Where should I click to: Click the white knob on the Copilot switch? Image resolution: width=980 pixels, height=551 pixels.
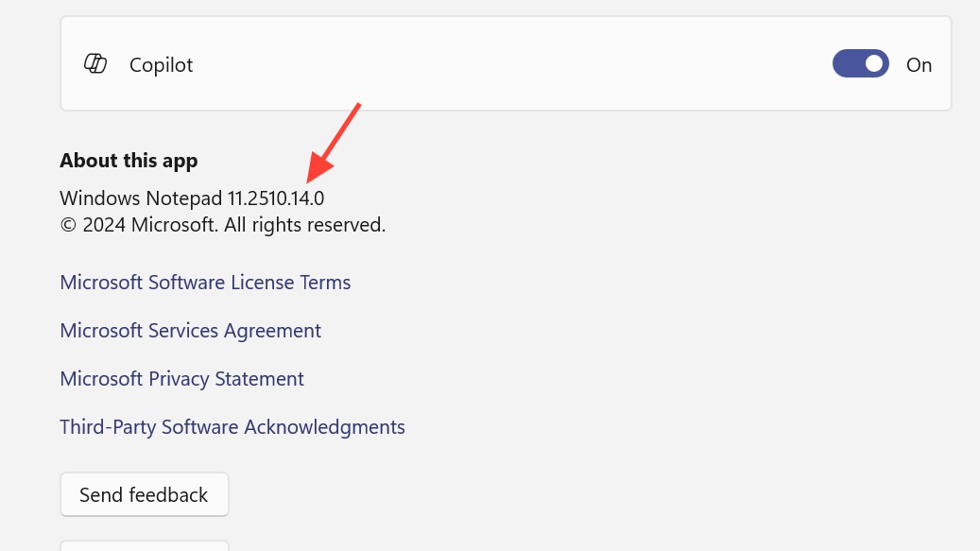click(x=874, y=64)
